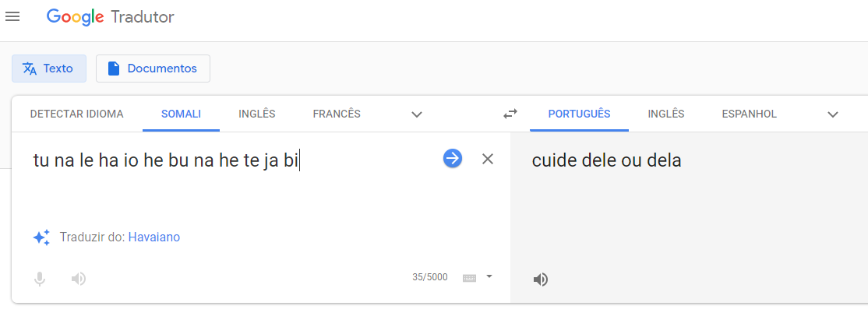Choose Espanhol as target language
Viewport: 868px width, 327px height.
pos(749,114)
